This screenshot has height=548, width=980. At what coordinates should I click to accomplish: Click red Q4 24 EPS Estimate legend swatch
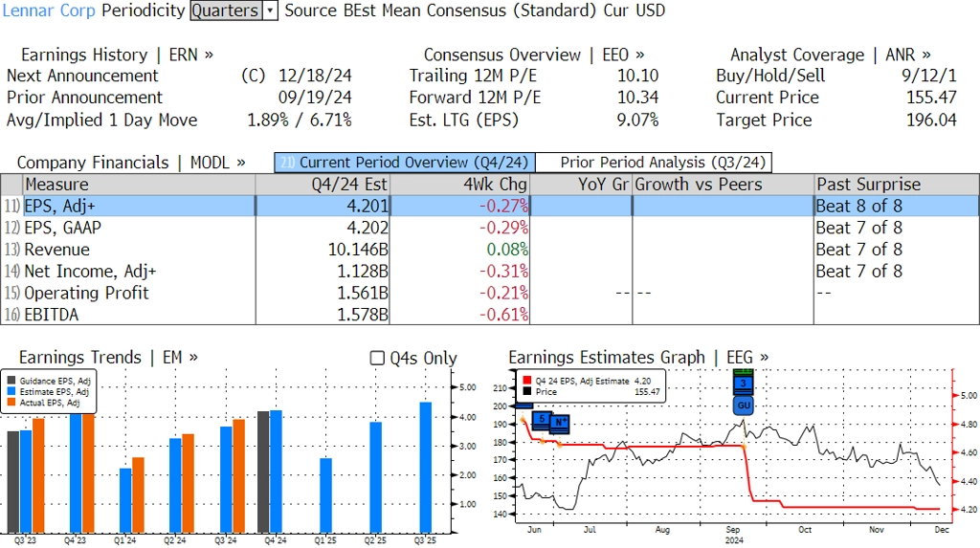pos(527,381)
